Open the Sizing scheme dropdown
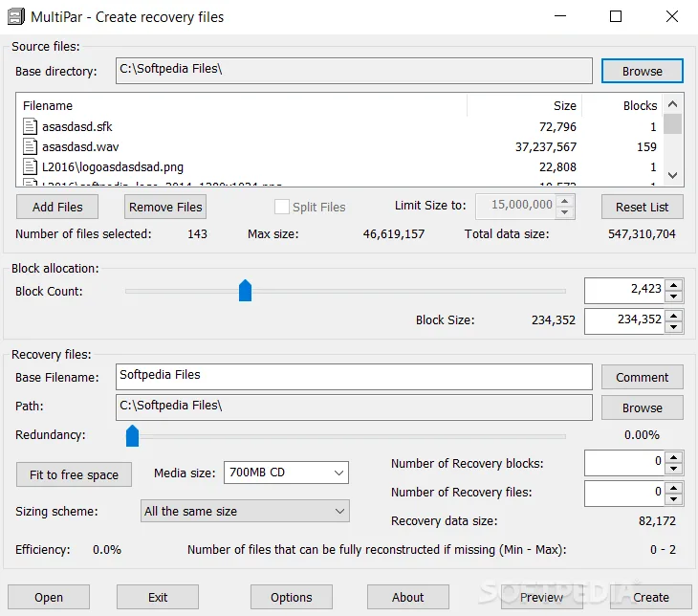The image size is (698, 616). pos(246,511)
